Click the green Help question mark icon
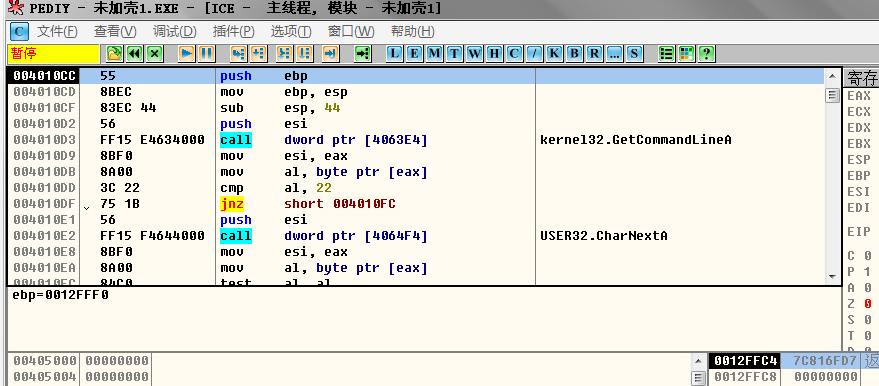 (x=706, y=54)
